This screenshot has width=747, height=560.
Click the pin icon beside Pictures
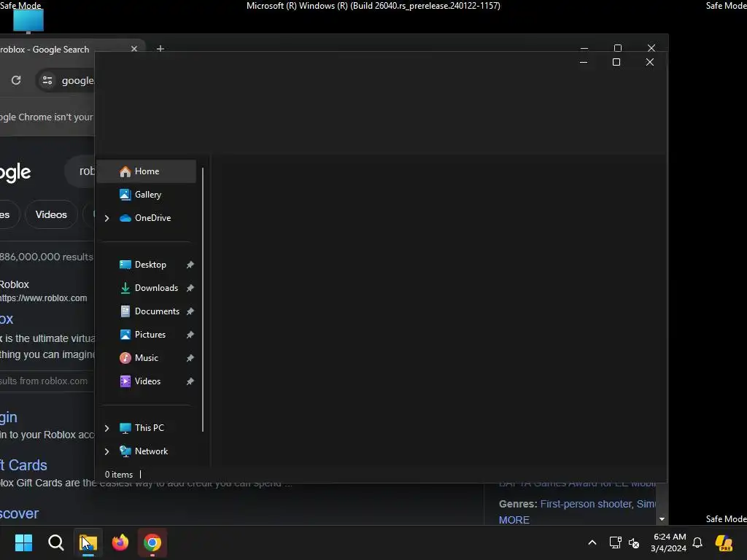tap(190, 335)
